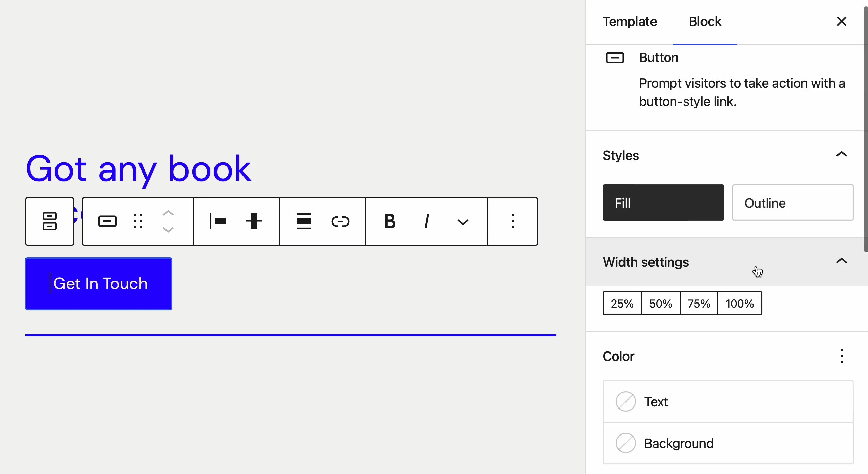Click the Text color swatch
The width and height of the screenshot is (868, 474).
point(626,402)
